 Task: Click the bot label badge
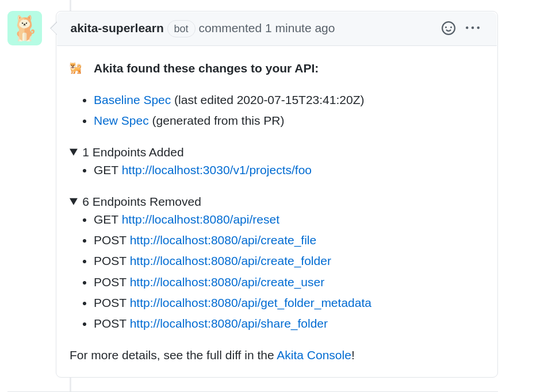tap(181, 29)
